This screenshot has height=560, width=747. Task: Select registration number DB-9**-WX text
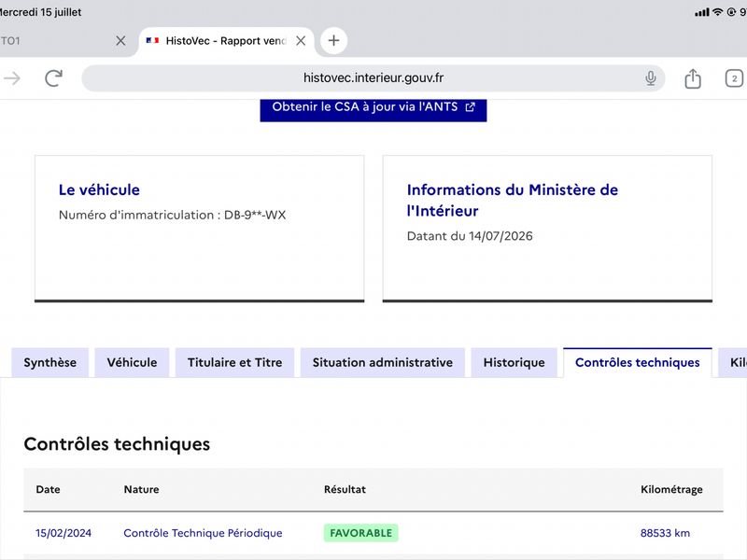point(255,215)
